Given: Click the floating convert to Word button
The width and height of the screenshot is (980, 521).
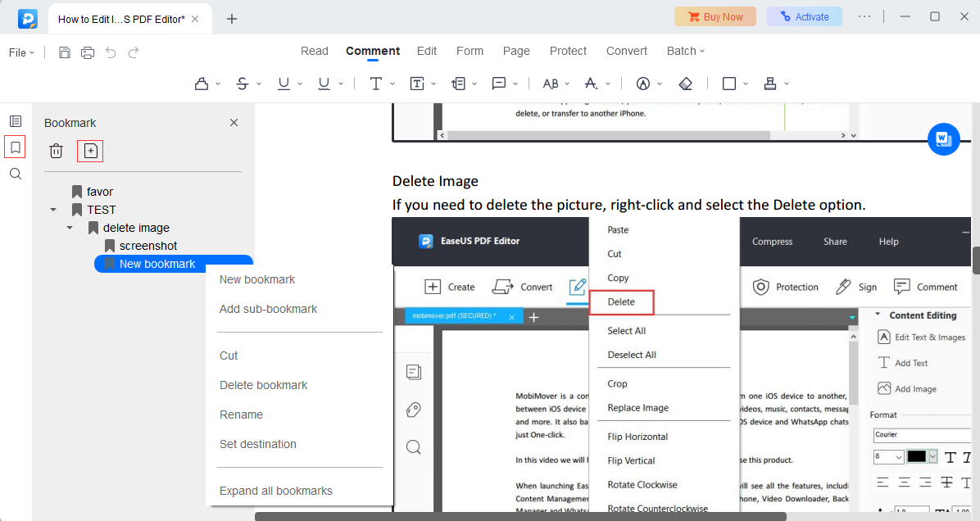Looking at the screenshot, I should (944, 138).
